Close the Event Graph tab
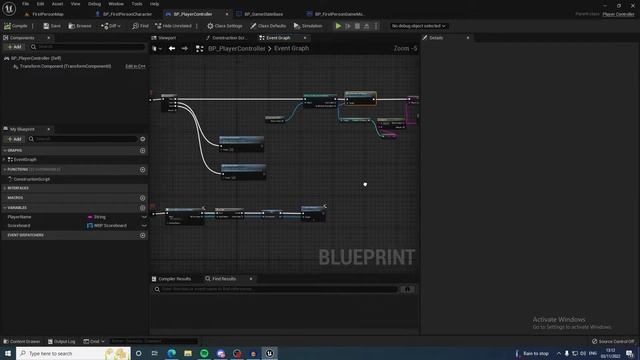The height and width of the screenshot is (360, 640). [305, 38]
